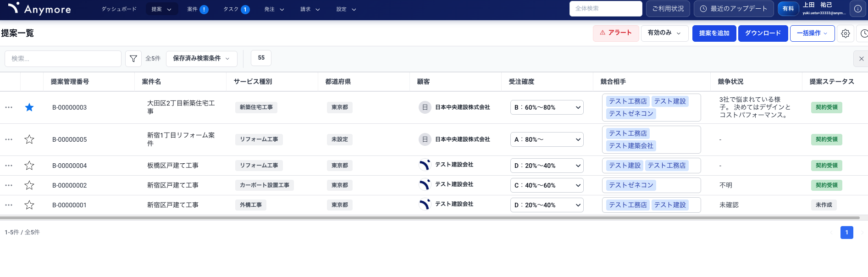Focus the 全体検索 field
The height and width of the screenshot is (277, 868).
pyautogui.click(x=606, y=9)
